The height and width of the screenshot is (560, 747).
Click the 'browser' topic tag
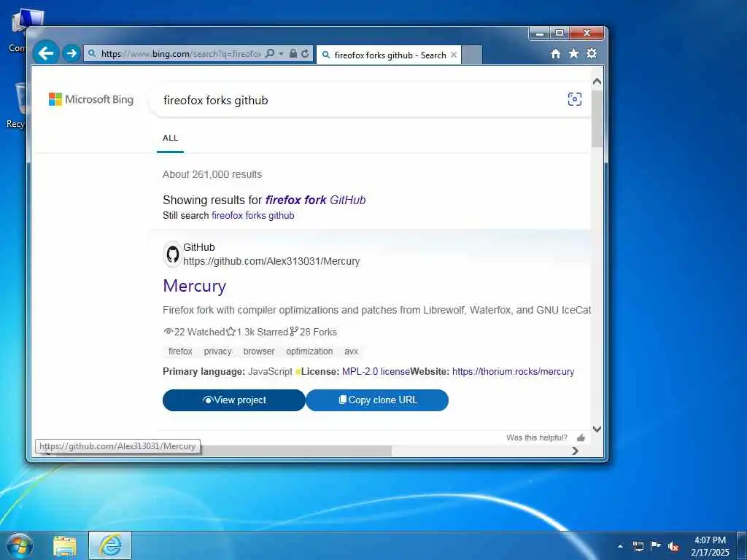pyautogui.click(x=259, y=351)
